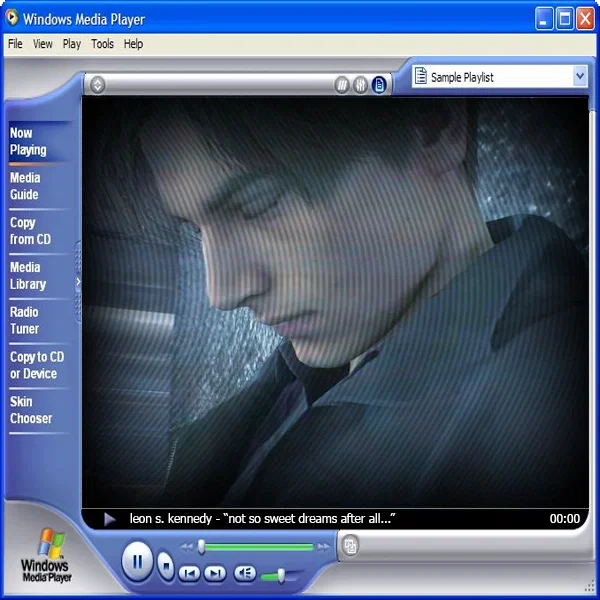600x600 pixels.
Task: Open the Help menu
Action: click(133, 44)
